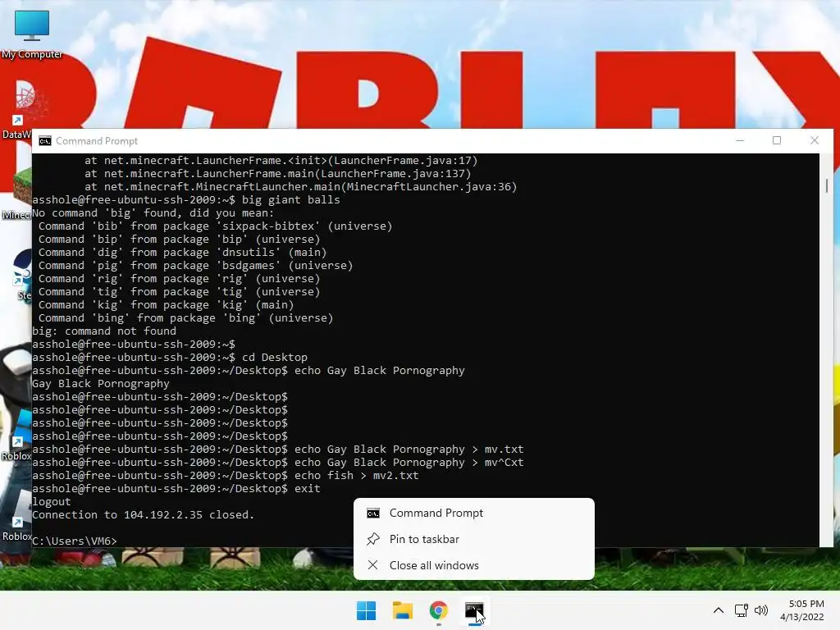The height and width of the screenshot is (630, 840).
Task: Click the command line ending in 'mv^Cxt'
Action: click(x=278, y=463)
